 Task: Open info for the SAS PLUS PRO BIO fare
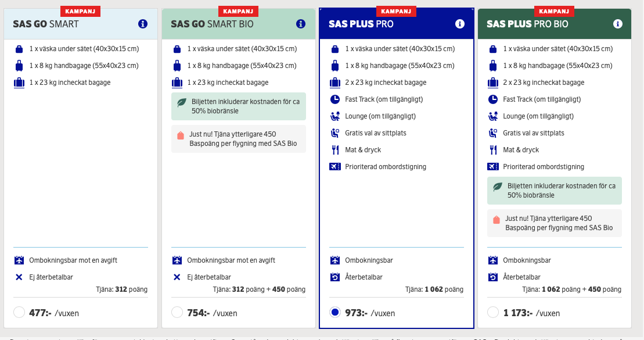[x=617, y=24]
